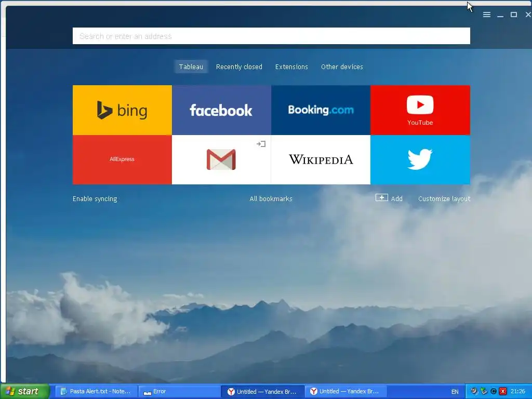Click Customize layout link
This screenshot has height=399, width=532.
click(x=444, y=199)
